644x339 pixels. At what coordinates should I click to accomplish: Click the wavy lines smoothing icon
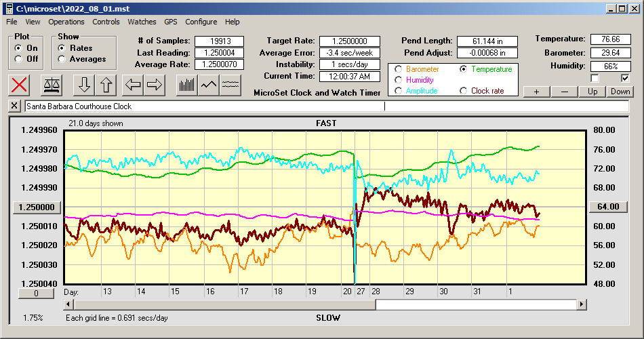[x=230, y=85]
